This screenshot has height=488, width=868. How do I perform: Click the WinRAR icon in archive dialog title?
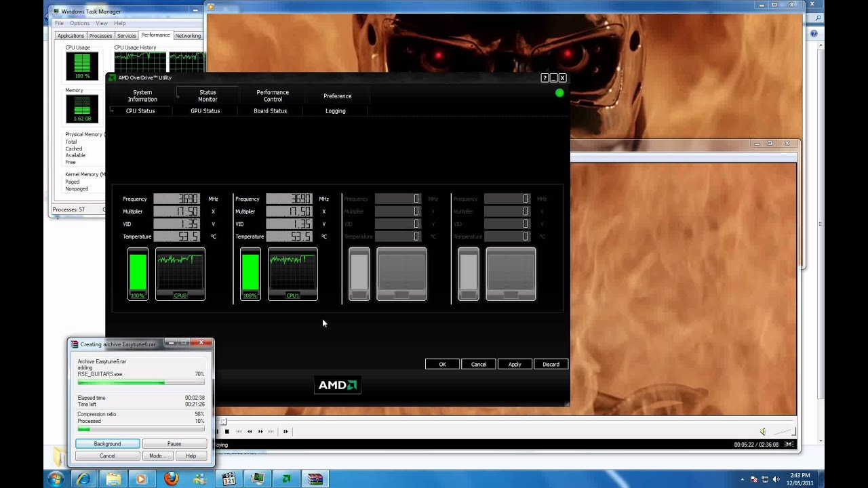75,344
